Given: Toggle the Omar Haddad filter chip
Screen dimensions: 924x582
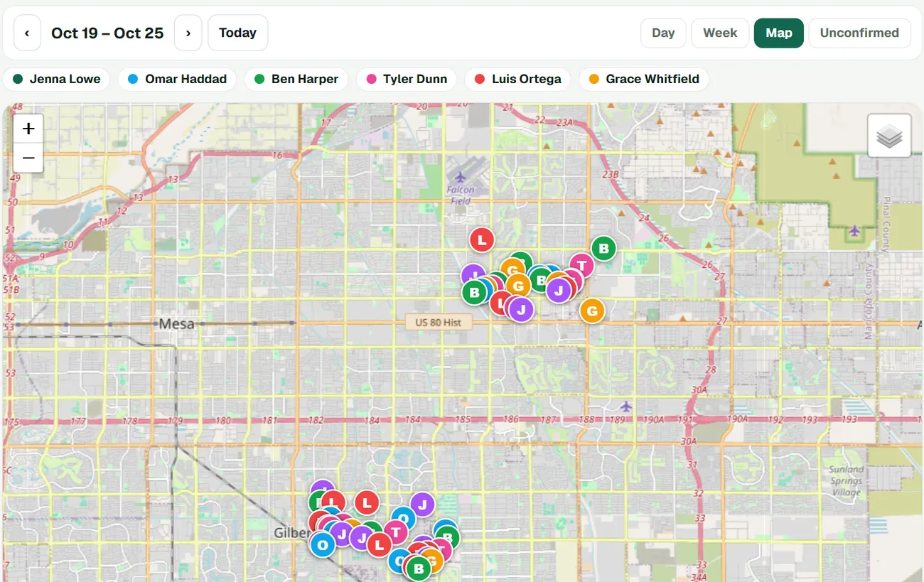Looking at the screenshot, I should click(x=178, y=79).
